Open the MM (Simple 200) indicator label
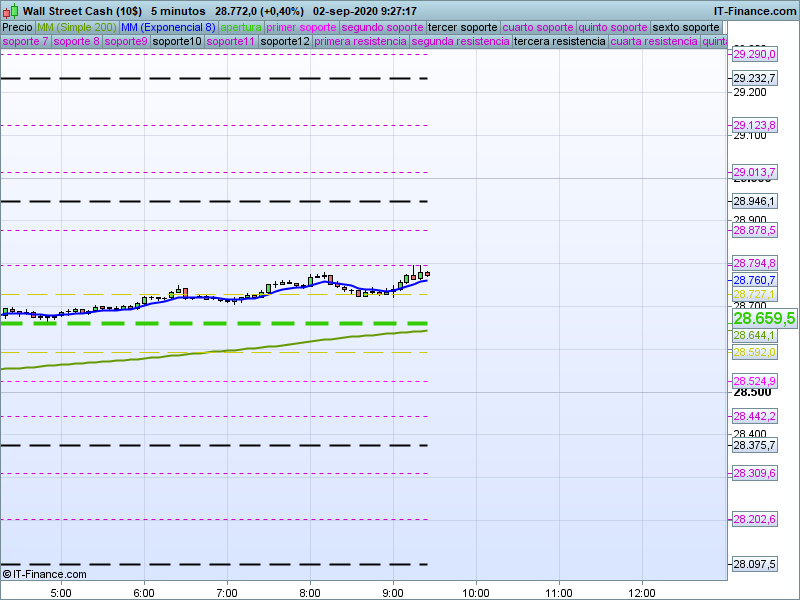Viewport: 800px width, 600px height. pyautogui.click(x=76, y=27)
